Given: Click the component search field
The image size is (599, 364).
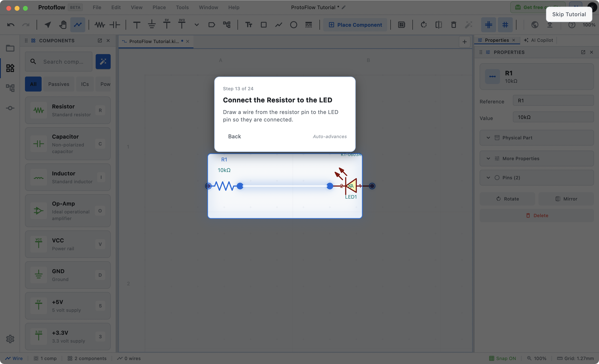Looking at the screenshot, I should point(59,62).
